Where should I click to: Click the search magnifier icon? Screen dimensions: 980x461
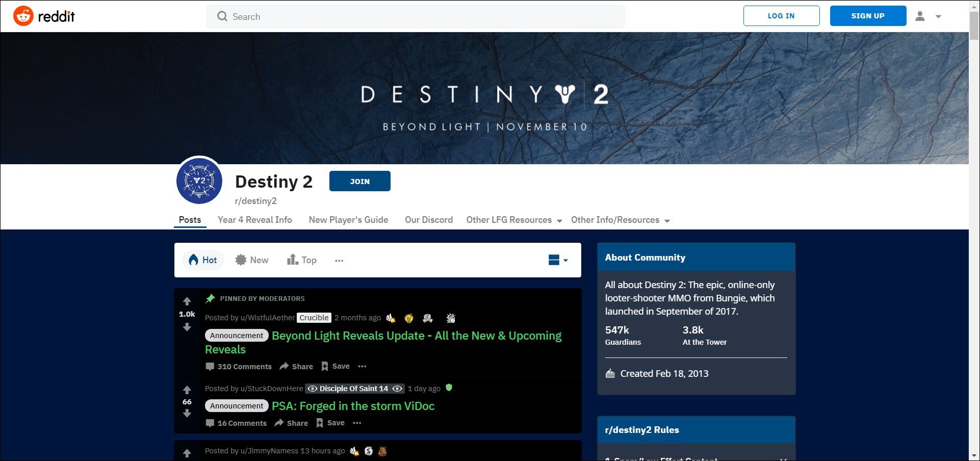tap(222, 16)
